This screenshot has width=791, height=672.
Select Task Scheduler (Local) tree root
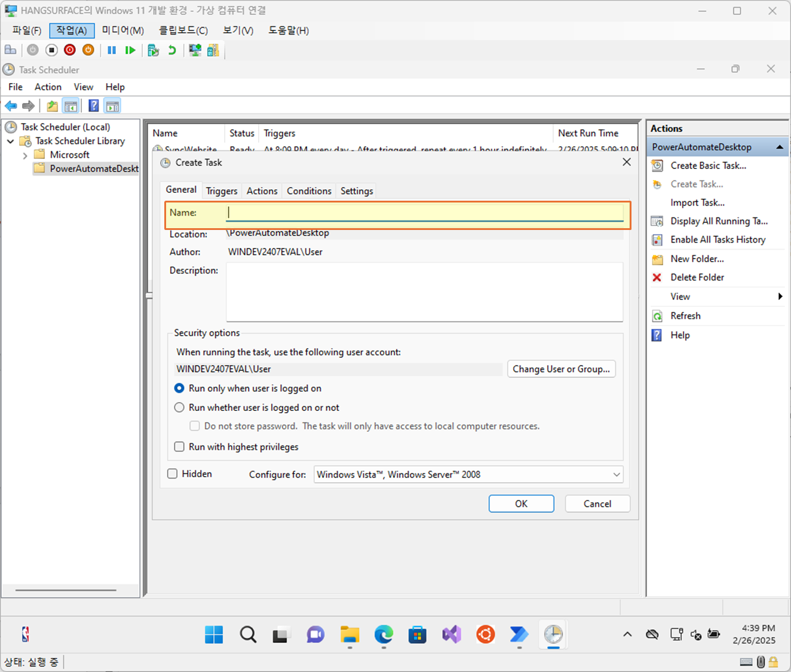[x=65, y=127]
